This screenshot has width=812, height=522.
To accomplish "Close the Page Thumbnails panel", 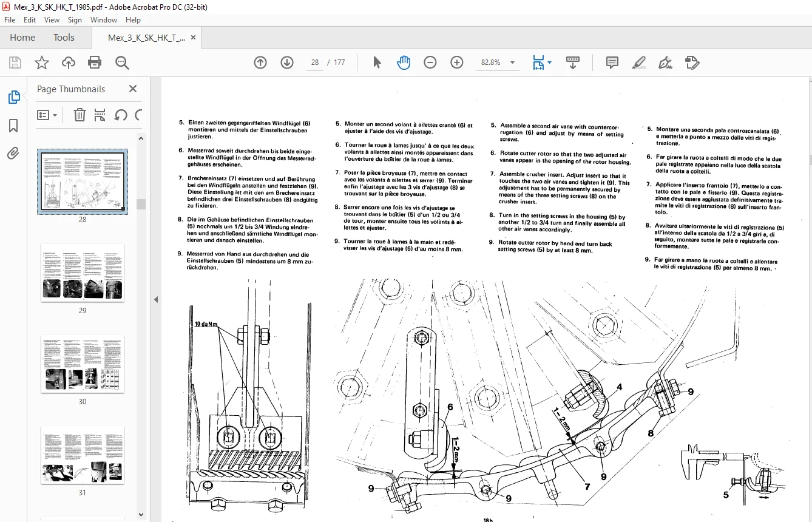I will pyautogui.click(x=133, y=89).
